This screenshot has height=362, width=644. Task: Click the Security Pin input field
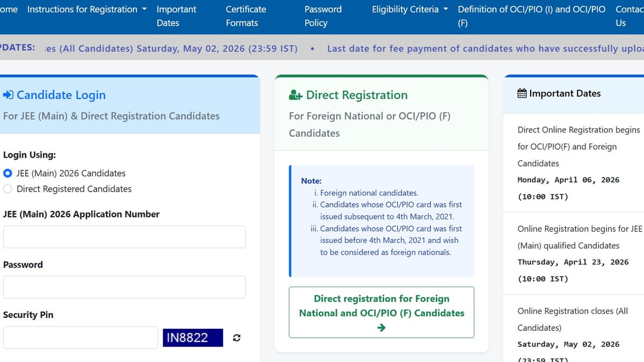[x=80, y=338]
